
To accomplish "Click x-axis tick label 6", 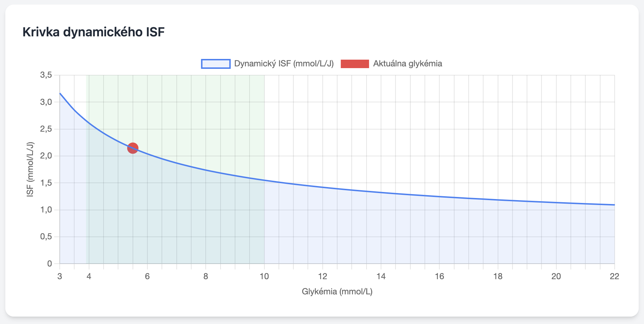I will [147, 276].
